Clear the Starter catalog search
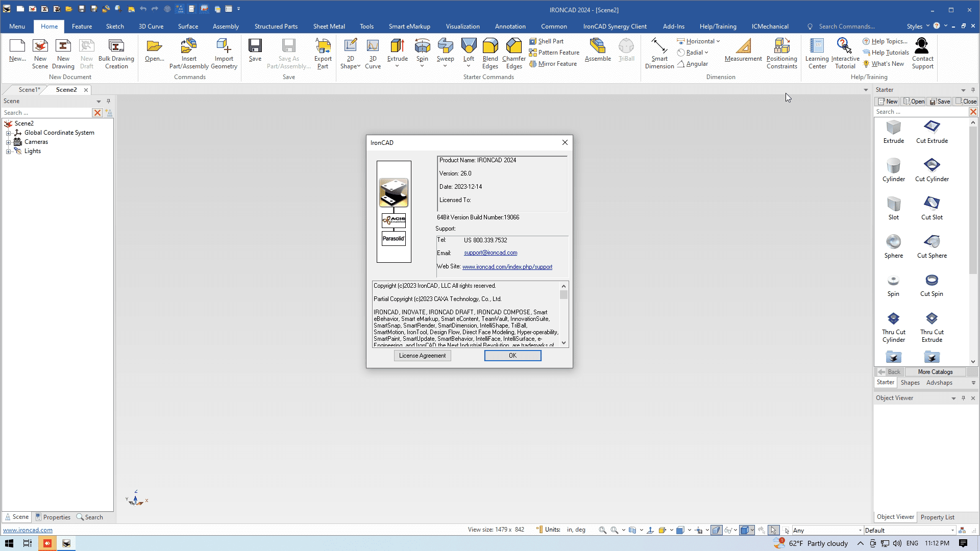Viewport: 980px width, 551px height. 973,112
